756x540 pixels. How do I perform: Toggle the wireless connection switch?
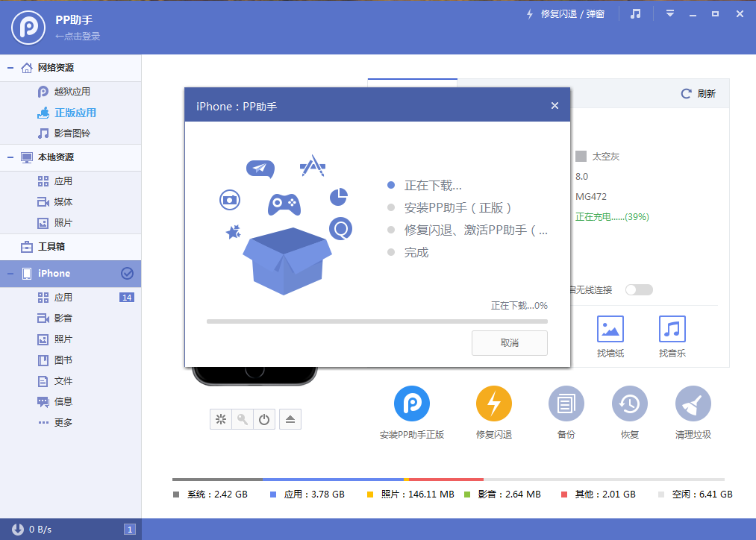639,289
